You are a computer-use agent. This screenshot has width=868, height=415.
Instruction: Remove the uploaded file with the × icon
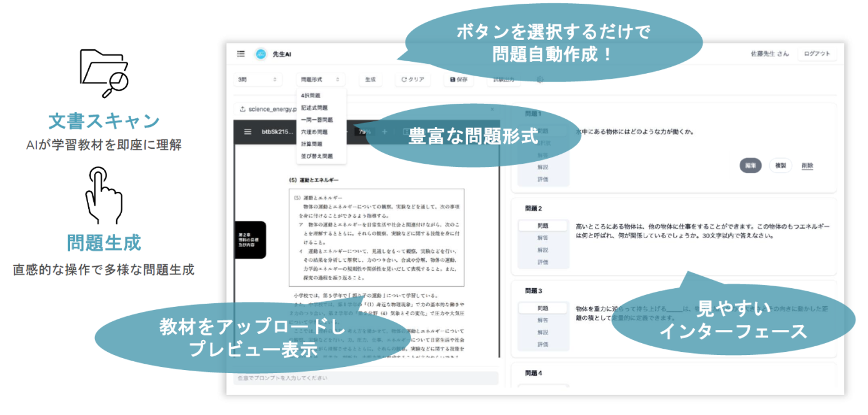492,109
